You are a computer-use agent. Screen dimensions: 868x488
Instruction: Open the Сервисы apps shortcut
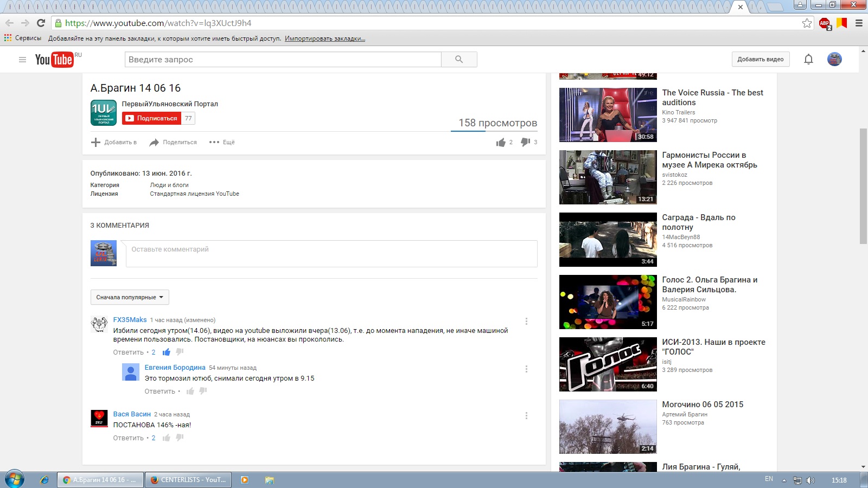(23, 38)
